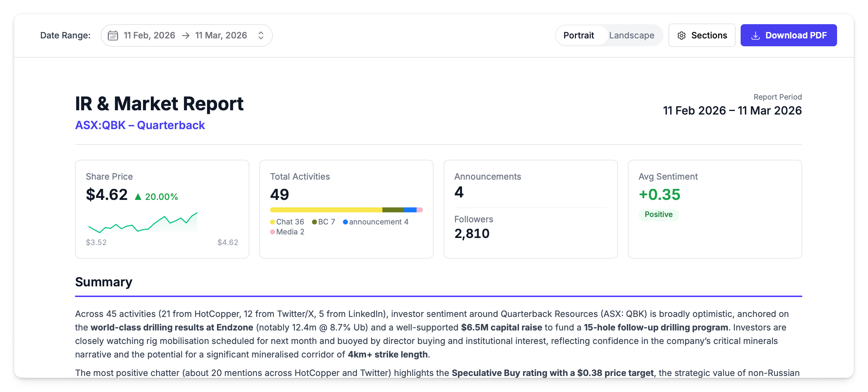Switch layout to Portrait

click(x=578, y=35)
